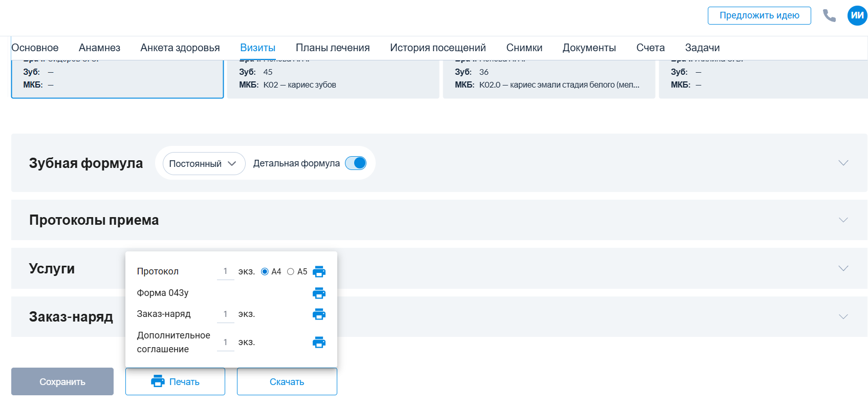Click the Печать button
This screenshot has height=405, width=868.
tap(175, 381)
